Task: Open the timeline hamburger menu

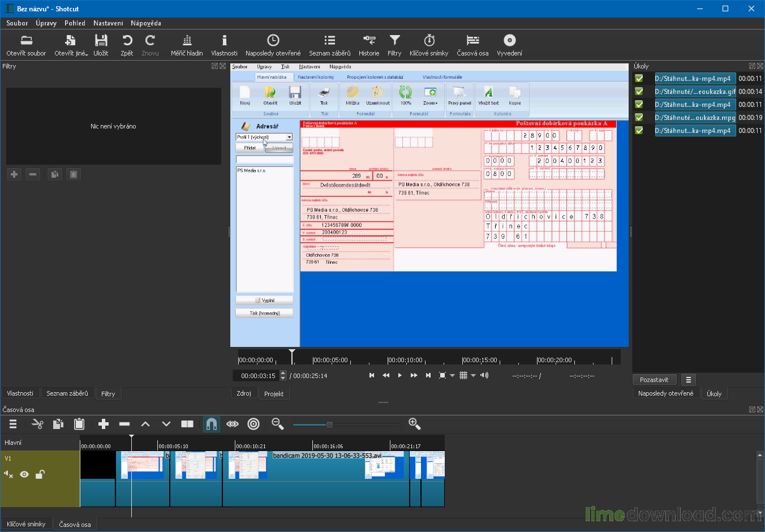Action: (13, 424)
